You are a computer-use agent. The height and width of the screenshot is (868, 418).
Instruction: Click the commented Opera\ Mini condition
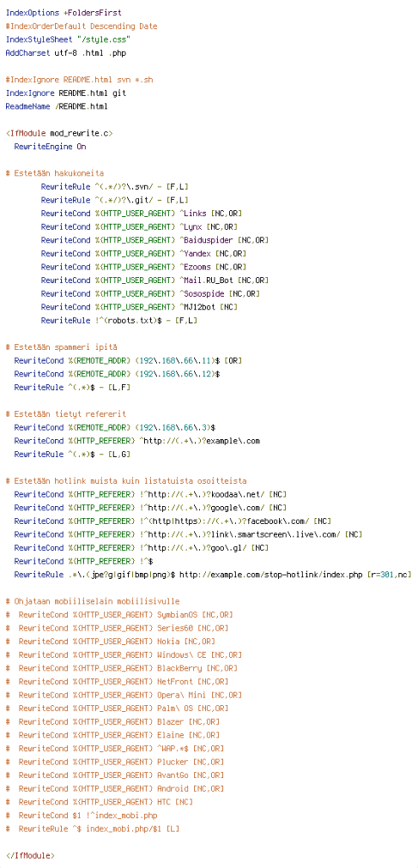pyautogui.click(x=124, y=695)
